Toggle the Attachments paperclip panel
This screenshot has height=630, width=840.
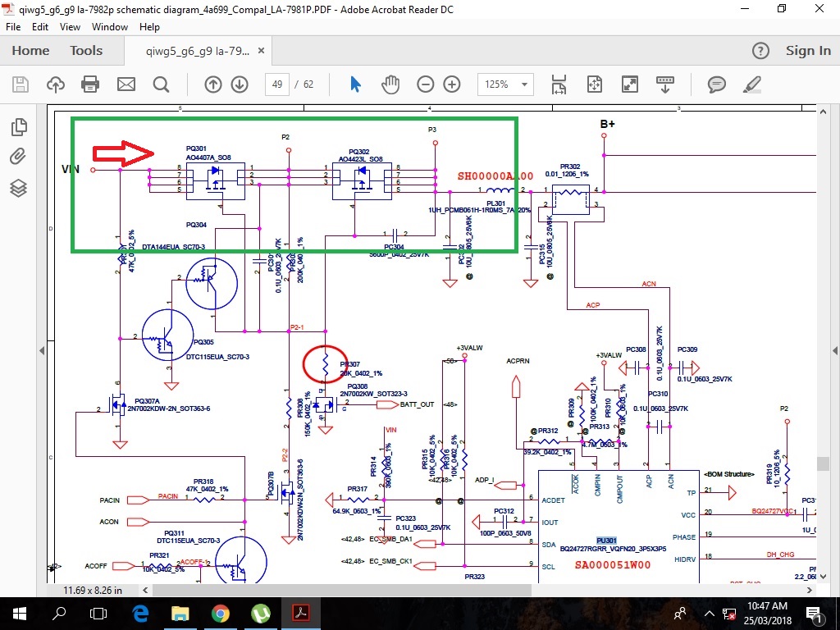click(18, 157)
